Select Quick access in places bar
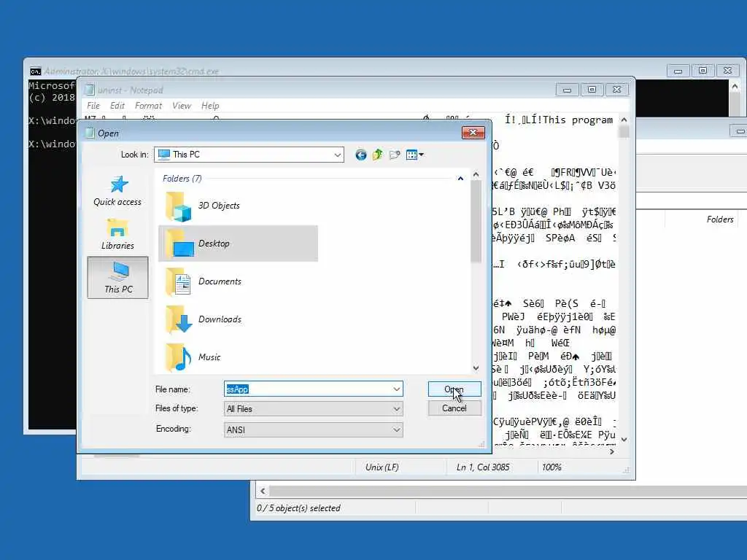 (117, 192)
